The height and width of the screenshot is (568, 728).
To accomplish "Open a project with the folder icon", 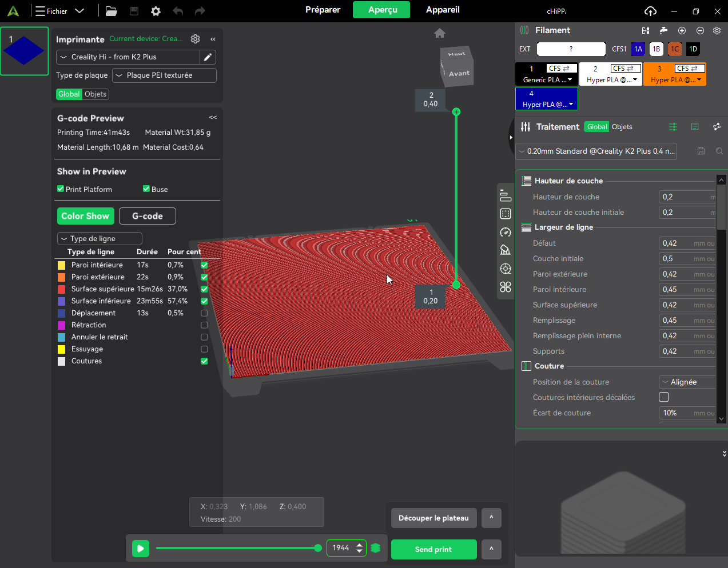I will (x=111, y=11).
